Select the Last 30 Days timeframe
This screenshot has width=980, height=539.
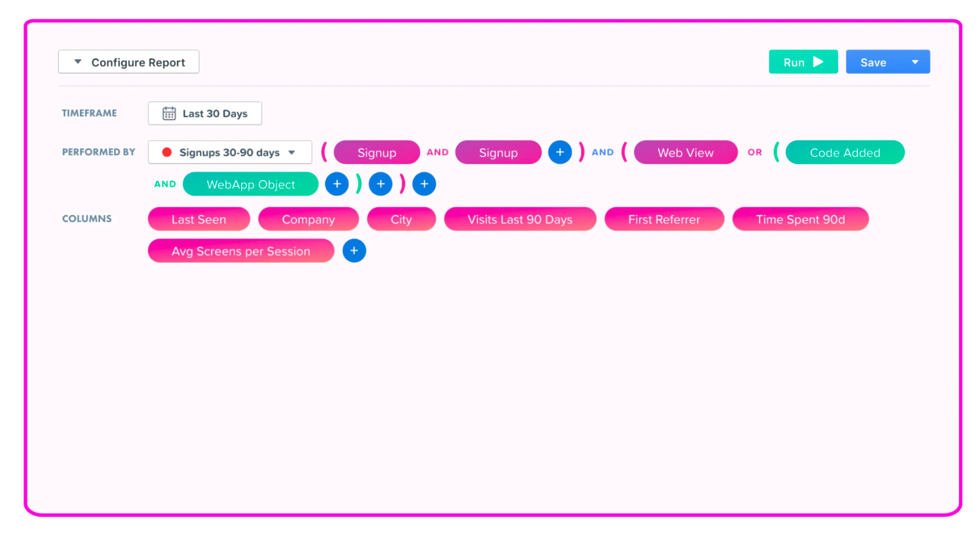coord(204,114)
